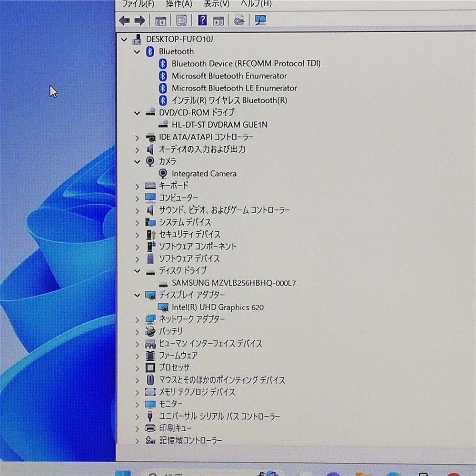Click the USB controller category icon
The width and height of the screenshot is (476, 476).
click(x=149, y=416)
